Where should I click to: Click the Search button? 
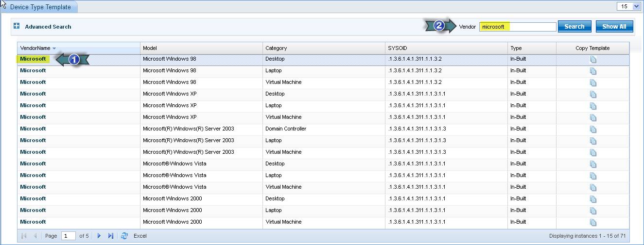tap(574, 27)
